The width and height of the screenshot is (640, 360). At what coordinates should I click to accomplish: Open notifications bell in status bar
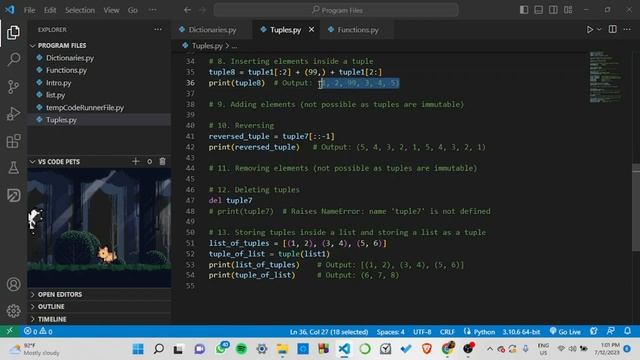627,331
